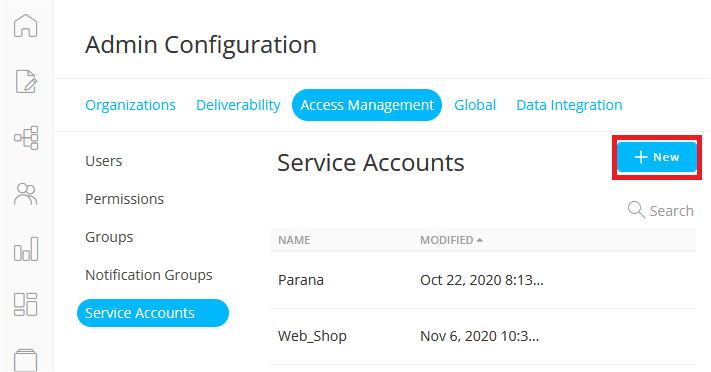Sort table by MODIFIED column arrow
Image resolution: width=711 pixels, height=372 pixels.
pyautogui.click(x=480, y=240)
